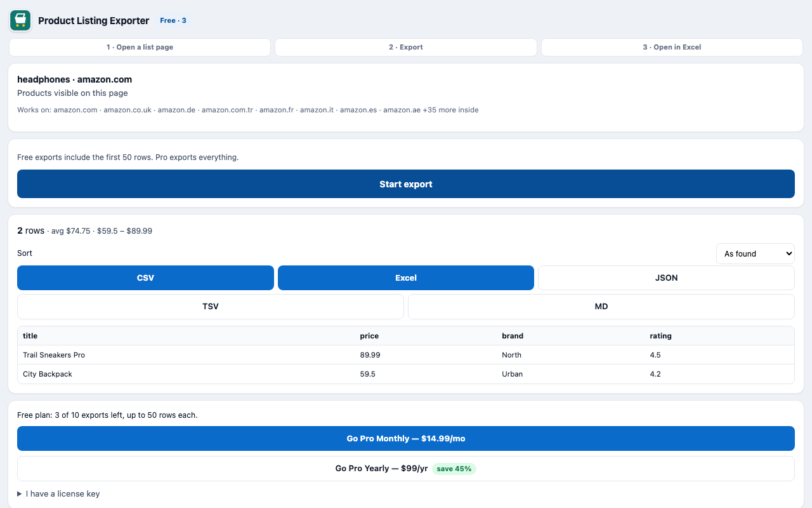The height and width of the screenshot is (508, 812).
Task: Click the '2 rows' summary text
Action: pyautogui.click(x=30, y=231)
